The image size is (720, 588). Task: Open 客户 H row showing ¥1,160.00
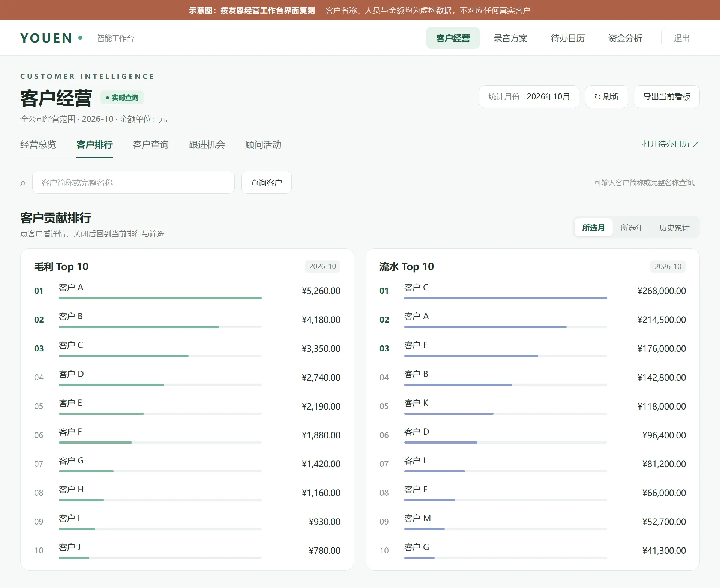[x=187, y=493]
